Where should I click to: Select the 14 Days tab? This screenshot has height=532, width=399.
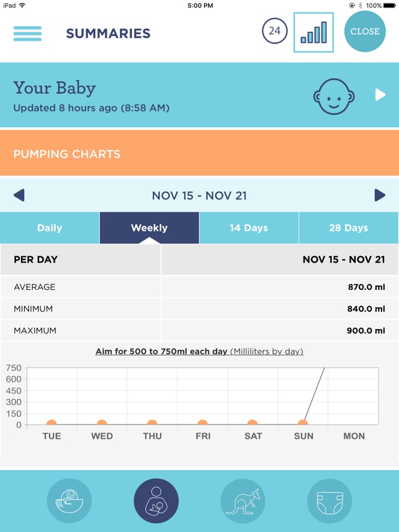click(248, 228)
